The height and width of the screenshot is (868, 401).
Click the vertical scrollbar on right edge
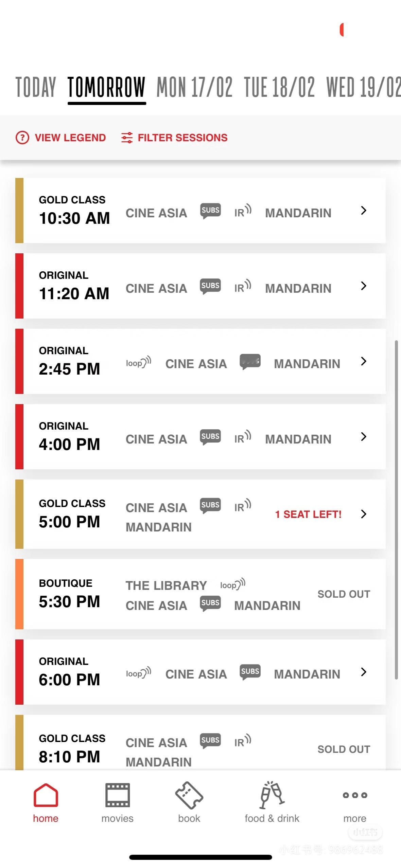point(396,509)
